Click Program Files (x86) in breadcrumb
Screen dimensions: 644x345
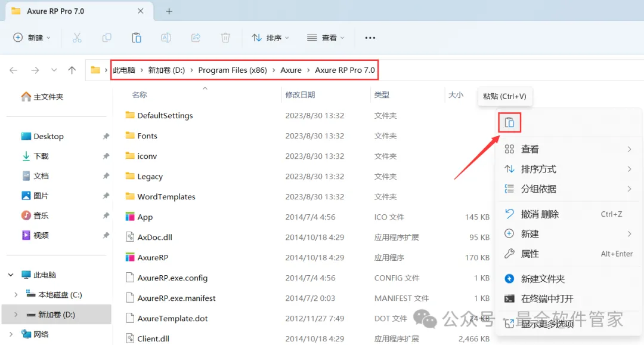[x=233, y=70]
